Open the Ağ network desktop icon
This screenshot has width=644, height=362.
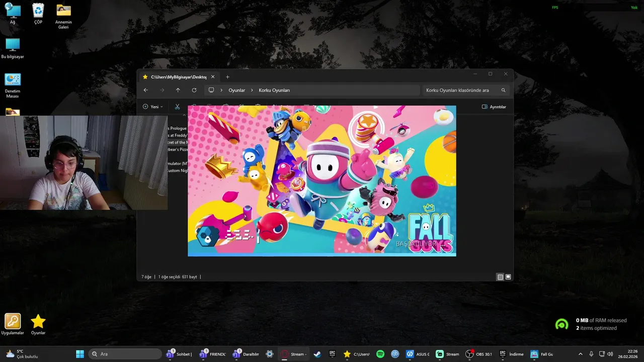pos(13,14)
